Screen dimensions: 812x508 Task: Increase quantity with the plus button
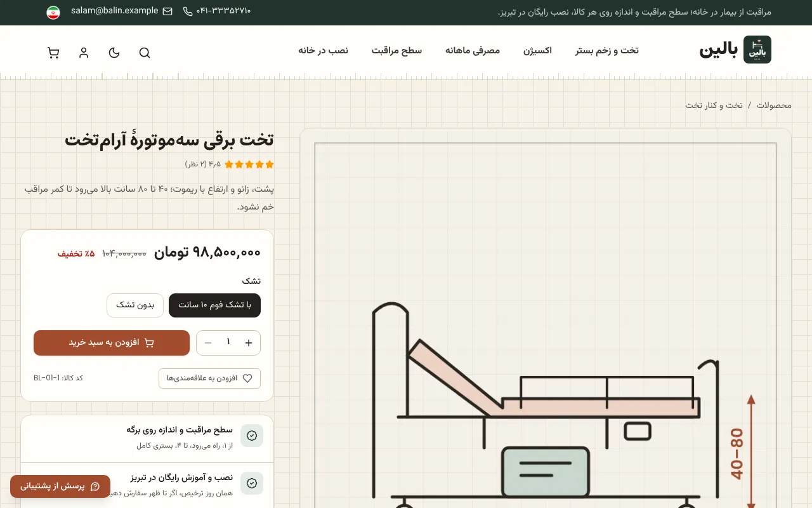(x=249, y=343)
